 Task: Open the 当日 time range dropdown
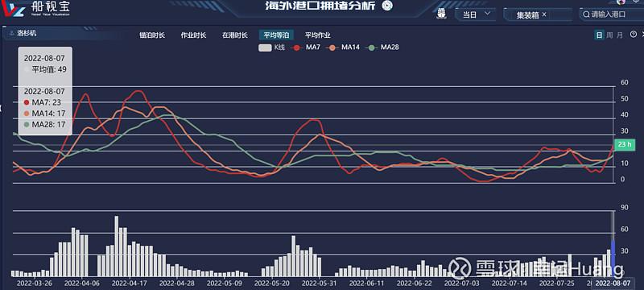476,14
